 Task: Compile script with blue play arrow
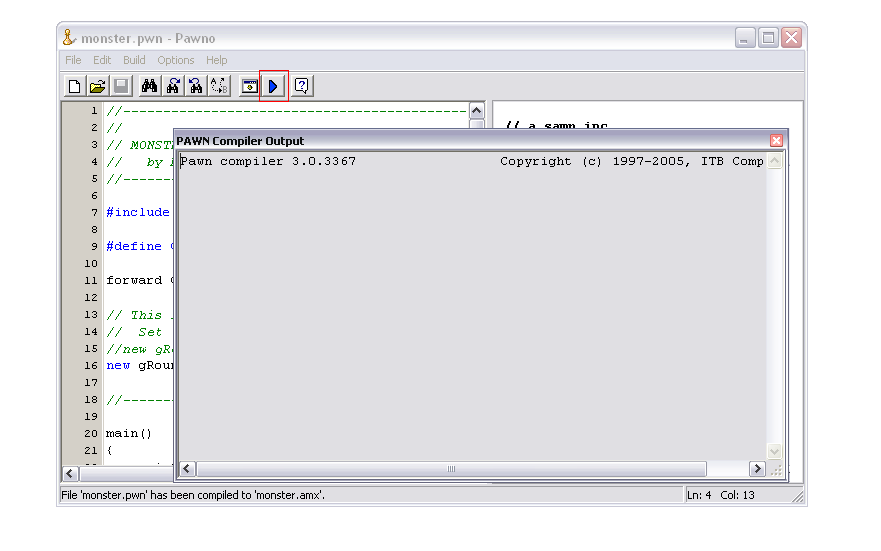point(274,86)
